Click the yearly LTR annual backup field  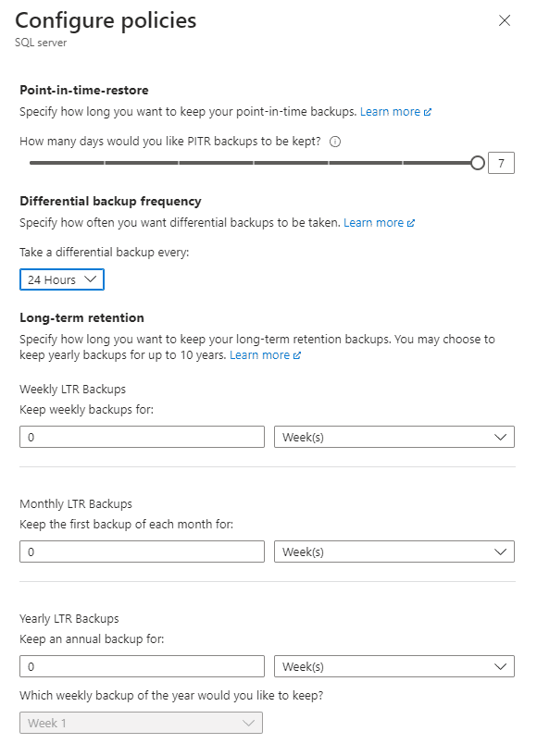tap(142, 666)
